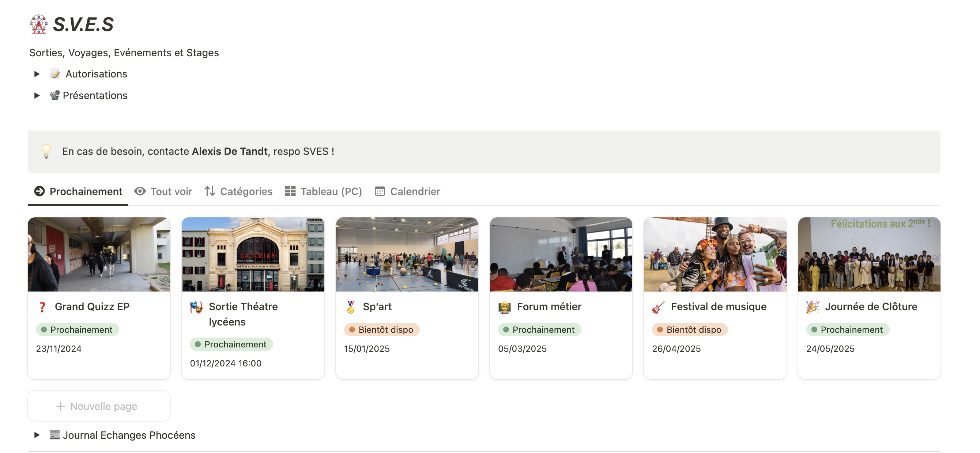This screenshot has width=980, height=453.
Task: Click the teacher icon next to Forum métier
Action: [x=505, y=307]
